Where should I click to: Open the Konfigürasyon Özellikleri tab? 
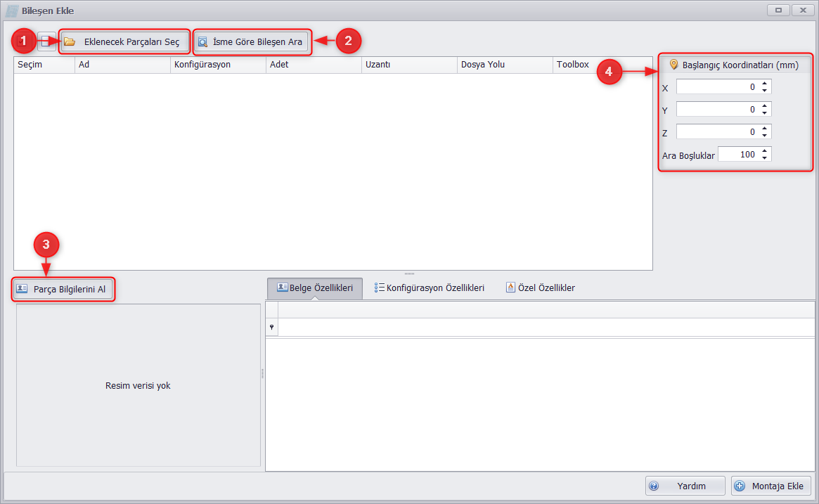click(430, 287)
